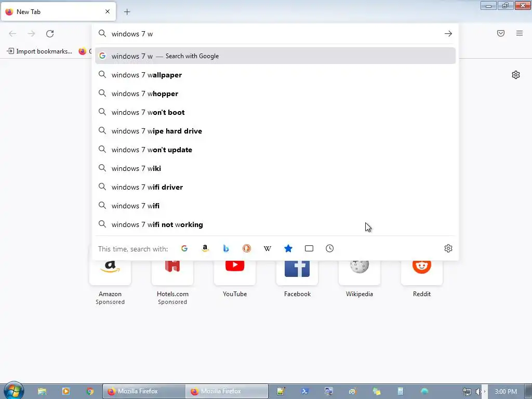The image size is (532, 399).
Task: Search history with clock icon
Action: tap(330, 248)
